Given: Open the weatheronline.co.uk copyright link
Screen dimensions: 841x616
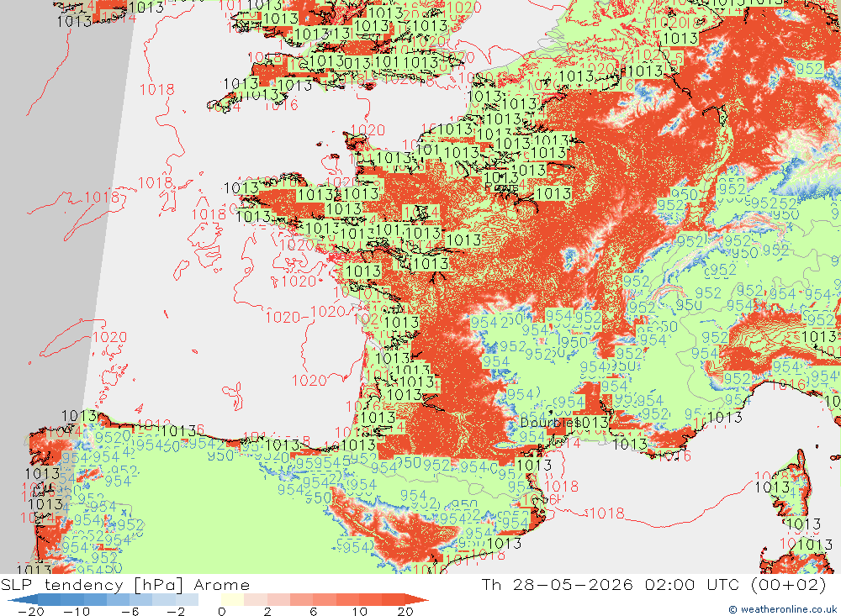Looking at the screenshot, I should [782, 609].
